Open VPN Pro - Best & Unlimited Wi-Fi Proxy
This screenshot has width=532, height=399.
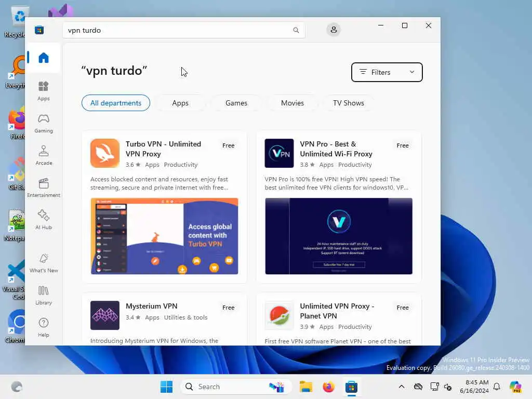coord(336,149)
